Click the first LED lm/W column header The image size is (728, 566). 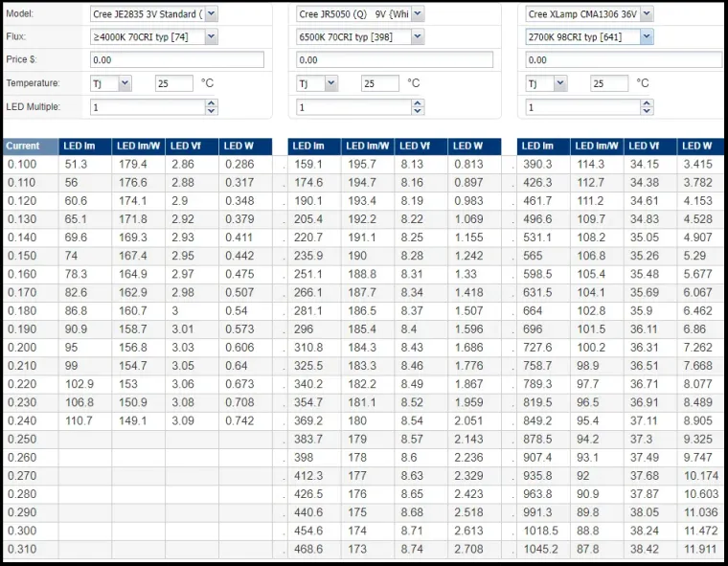138,147
